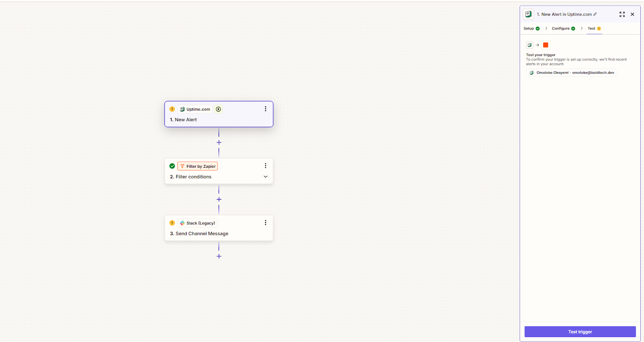Open three-dot menu on New Alert step

[x=265, y=109]
